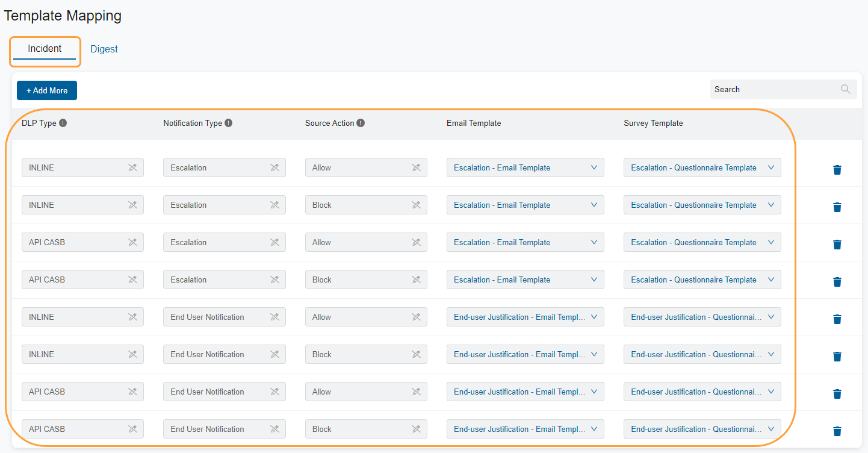Open the first Escalation Email Template dropdown
Viewport: 868px width, 453px height.
(595, 167)
